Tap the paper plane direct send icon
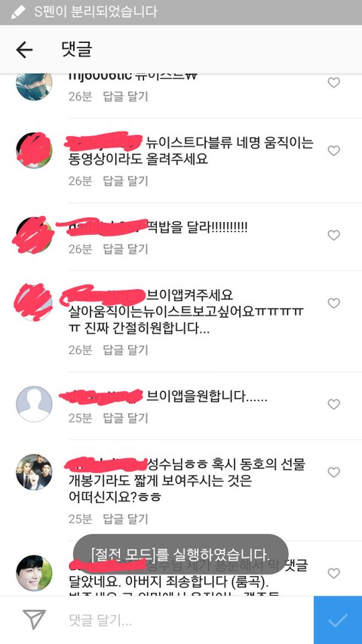This screenshot has width=362, height=644. point(34,620)
